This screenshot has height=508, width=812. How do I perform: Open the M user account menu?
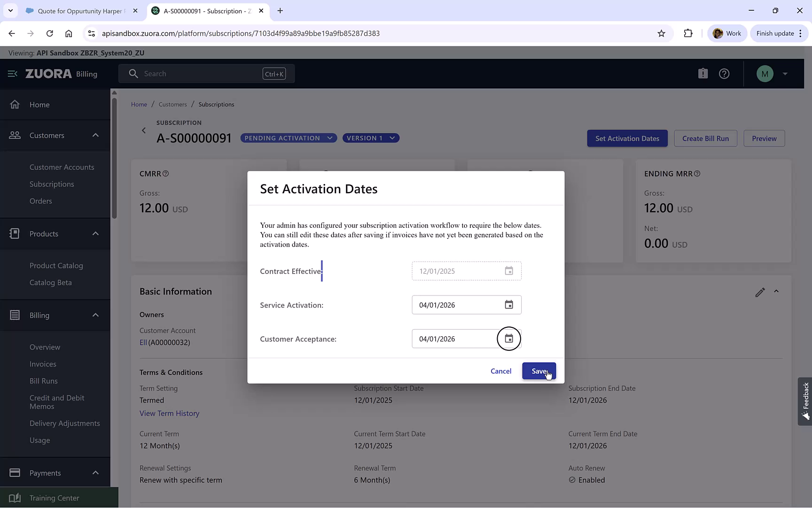[x=765, y=73]
